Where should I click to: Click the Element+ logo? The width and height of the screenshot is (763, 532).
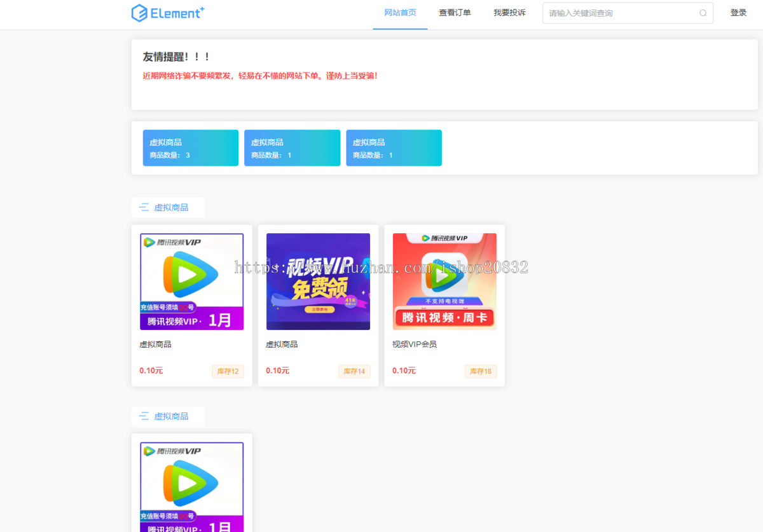[168, 13]
